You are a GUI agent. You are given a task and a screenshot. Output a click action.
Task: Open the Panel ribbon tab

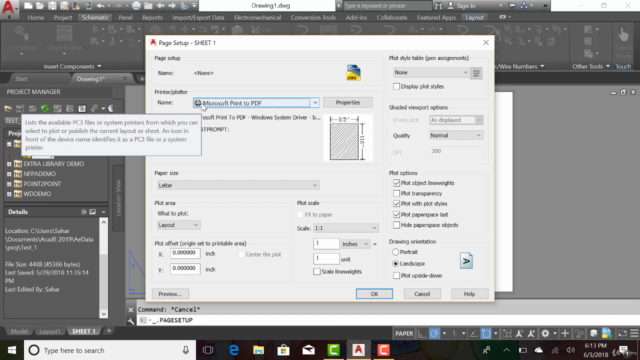[x=125, y=18]
